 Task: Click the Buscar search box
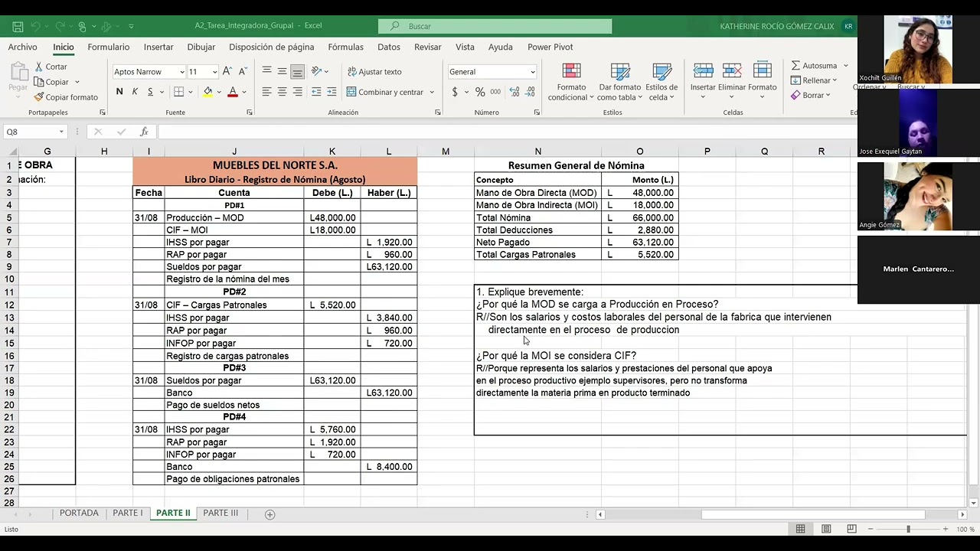click(495, 26)
